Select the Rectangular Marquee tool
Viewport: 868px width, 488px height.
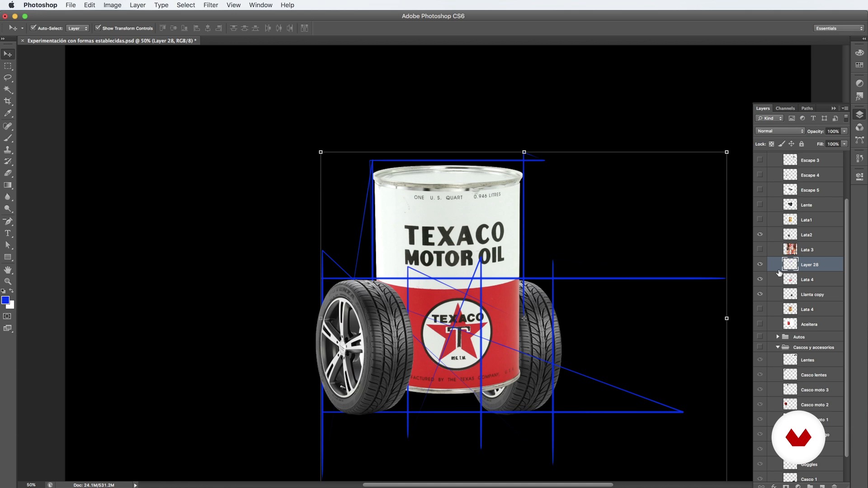8,66
